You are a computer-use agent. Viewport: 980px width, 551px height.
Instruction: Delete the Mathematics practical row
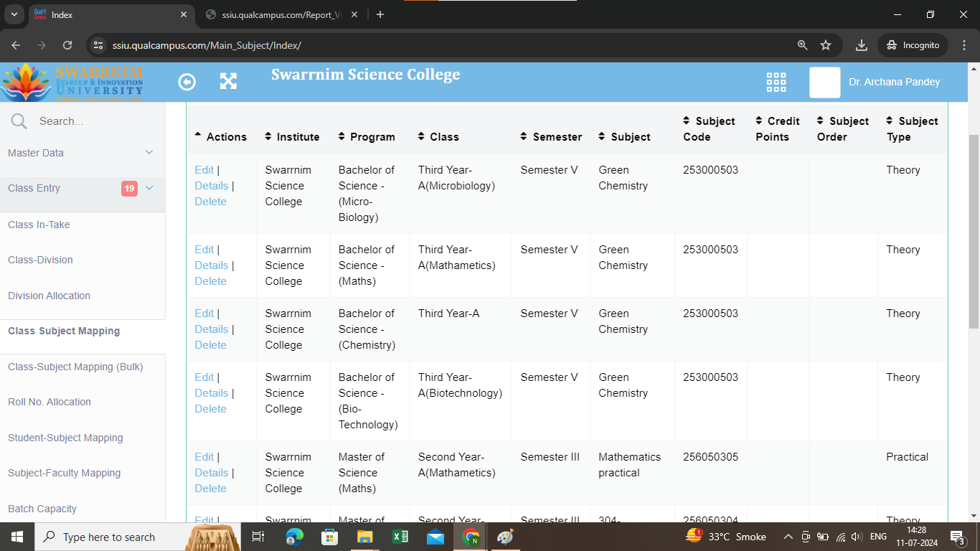[x=210, y=489]
